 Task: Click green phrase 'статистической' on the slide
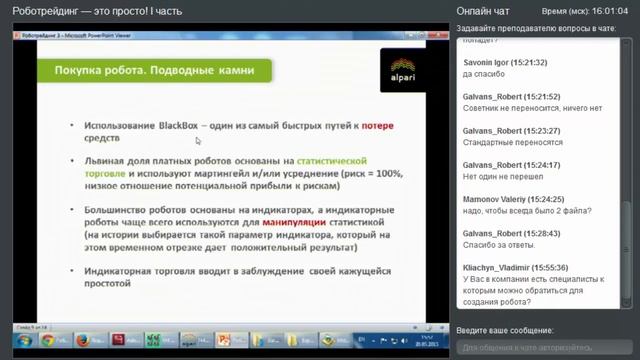[332, 161]
